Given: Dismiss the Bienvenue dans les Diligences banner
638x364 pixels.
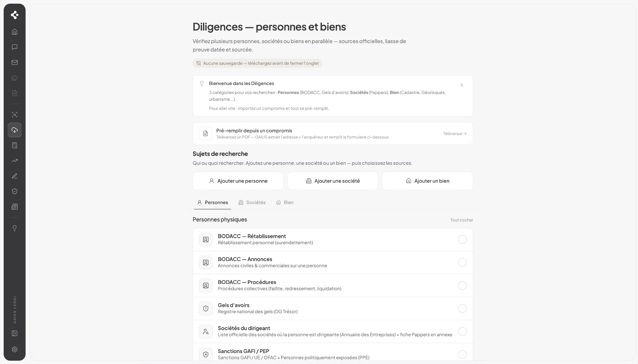Looking at the screenshot, I should coord(462,85).
